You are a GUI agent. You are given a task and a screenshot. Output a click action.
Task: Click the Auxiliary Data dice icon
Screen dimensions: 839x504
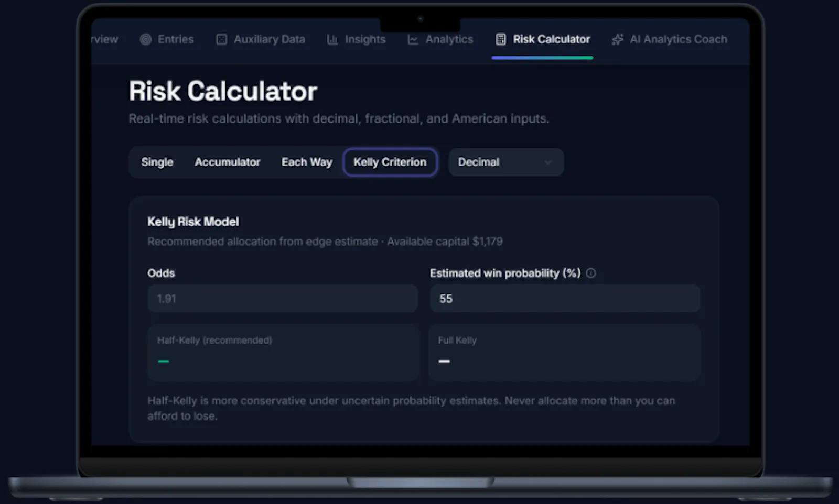coord(222,39)
